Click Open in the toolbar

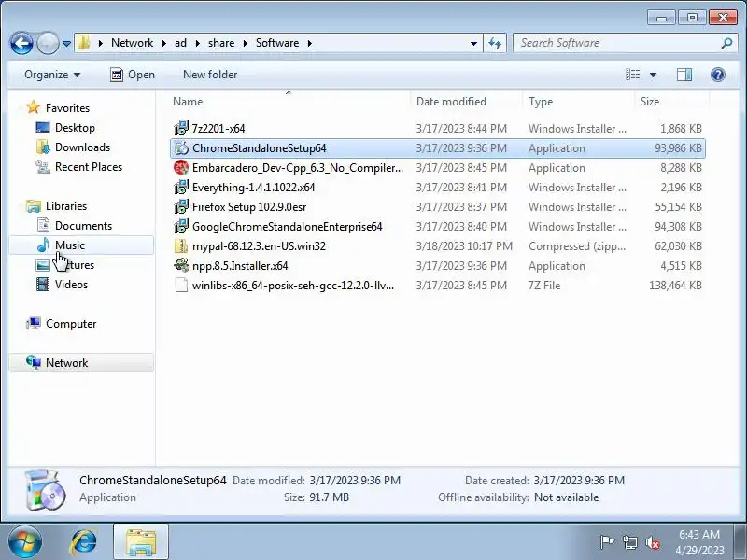pos(133,75)
